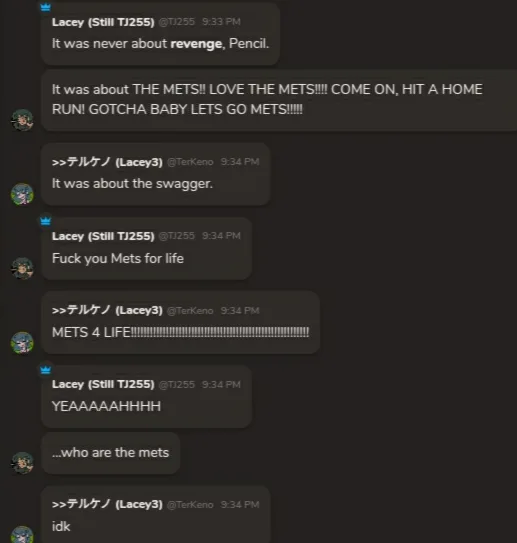Click the avatar beside the "idk" message
The width and height of the screenshot is (517, 543).
point(23,535)
